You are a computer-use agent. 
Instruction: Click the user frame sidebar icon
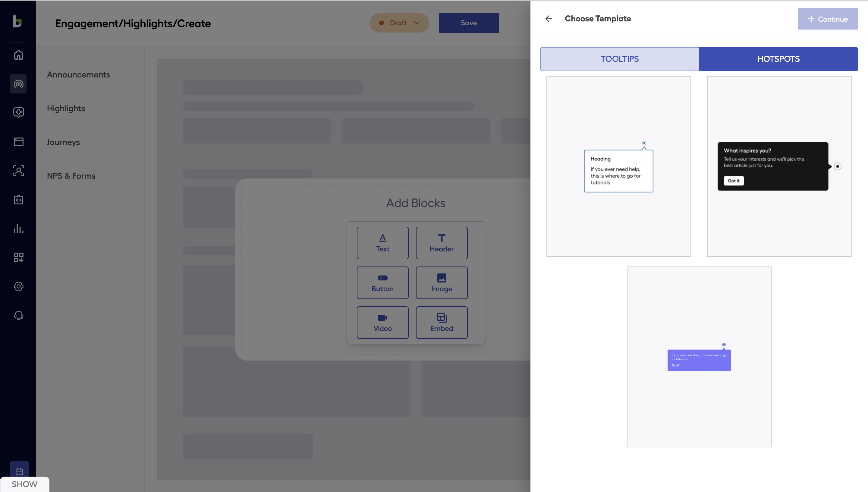click(x=19, y=171)
